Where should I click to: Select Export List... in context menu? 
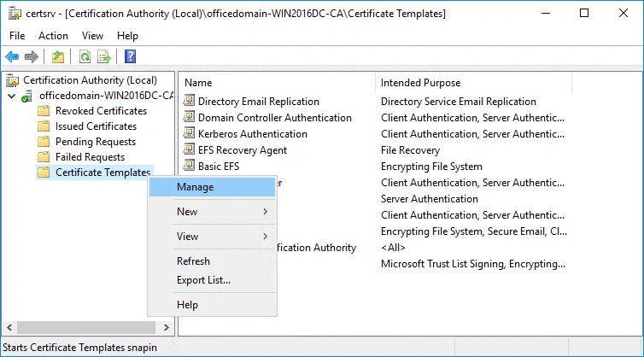pyautogui.click(x=203, y=280)
